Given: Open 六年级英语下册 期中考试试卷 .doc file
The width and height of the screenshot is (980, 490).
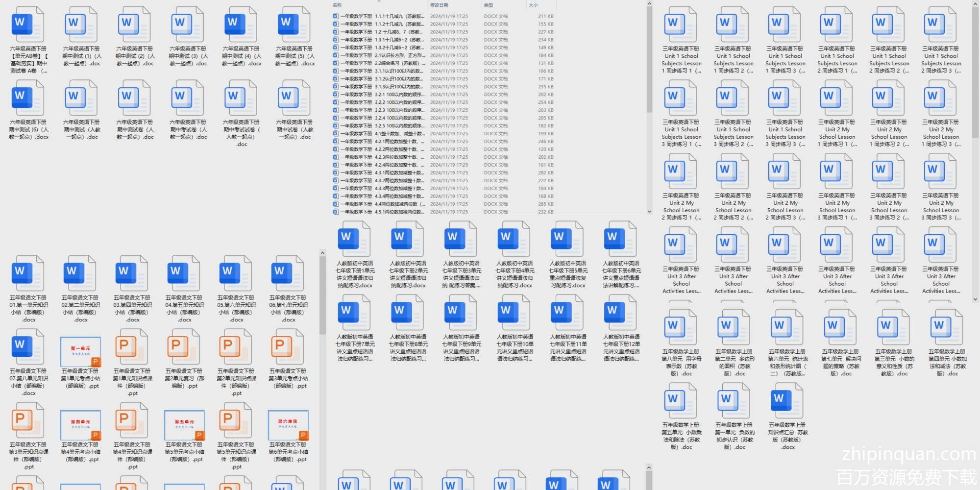Looking at the screenshot, I should tap(241, 114).
